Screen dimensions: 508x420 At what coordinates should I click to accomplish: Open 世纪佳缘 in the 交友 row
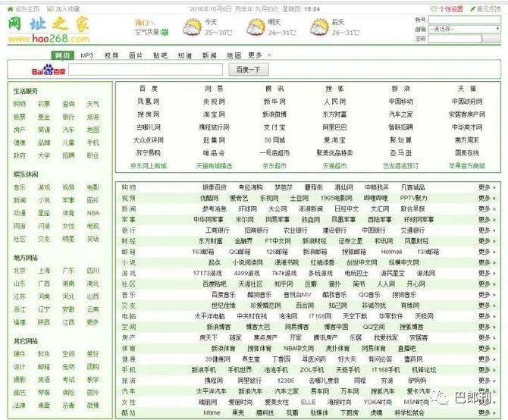[224, 306]
